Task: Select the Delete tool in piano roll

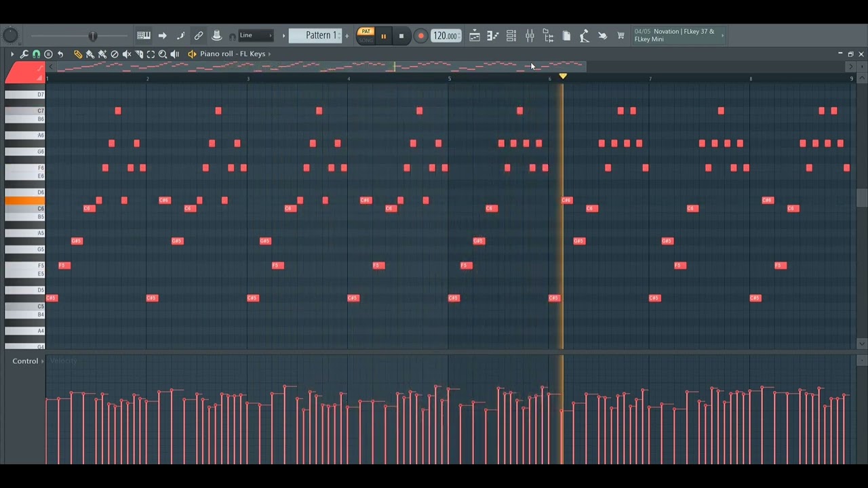Action: click(x=115, y=54)
